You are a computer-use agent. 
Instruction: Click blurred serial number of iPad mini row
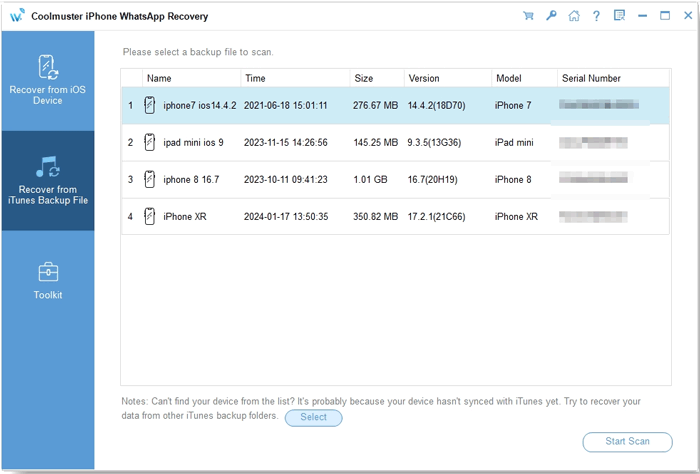coord(593,142)
